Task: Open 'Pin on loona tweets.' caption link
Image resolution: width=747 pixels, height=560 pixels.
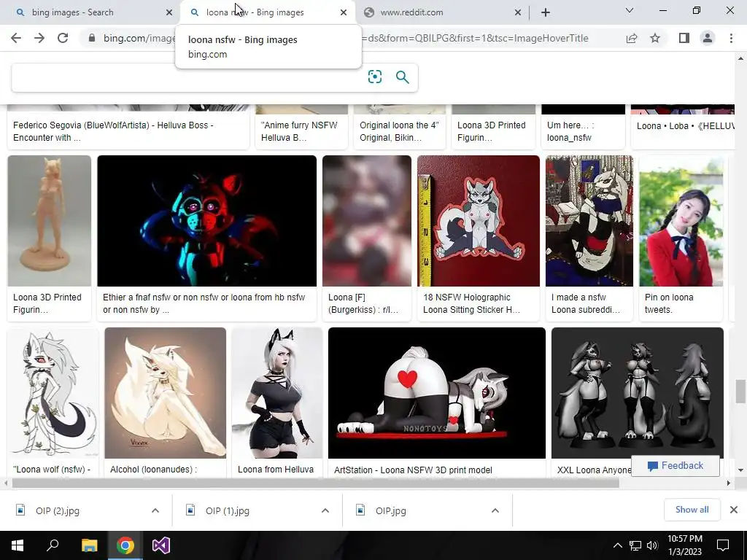Action: tap(669, 303)
